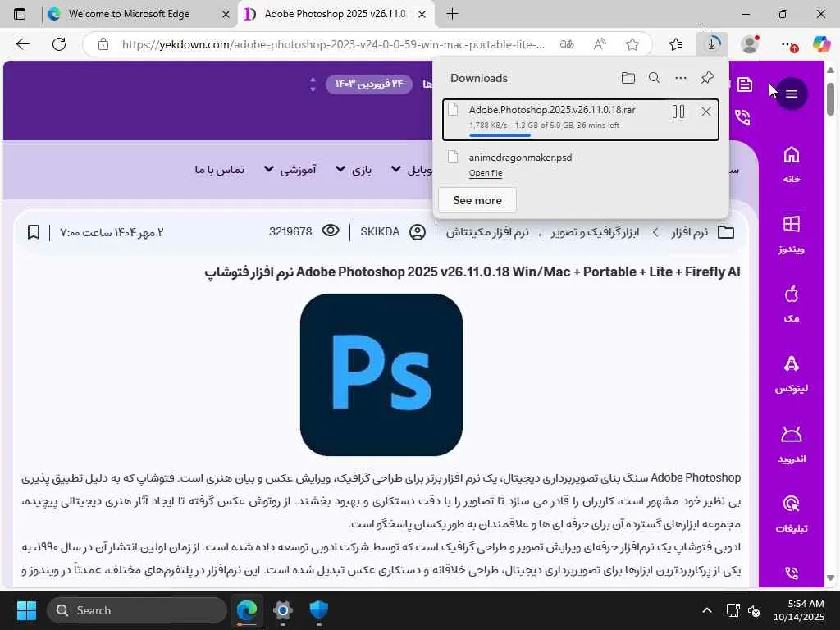Open the Edge profile avatar
Screen dimensions: 840x630
point(750,44)
